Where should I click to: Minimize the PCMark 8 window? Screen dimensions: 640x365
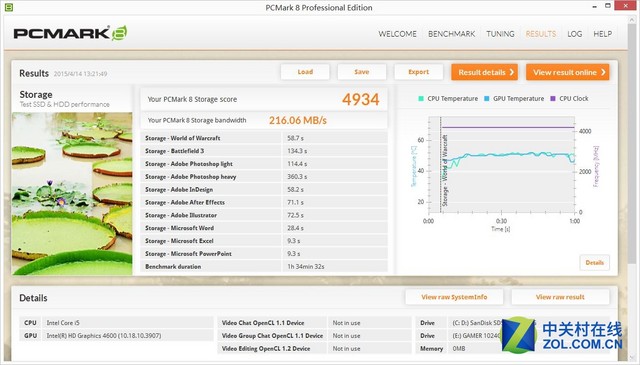595,6
